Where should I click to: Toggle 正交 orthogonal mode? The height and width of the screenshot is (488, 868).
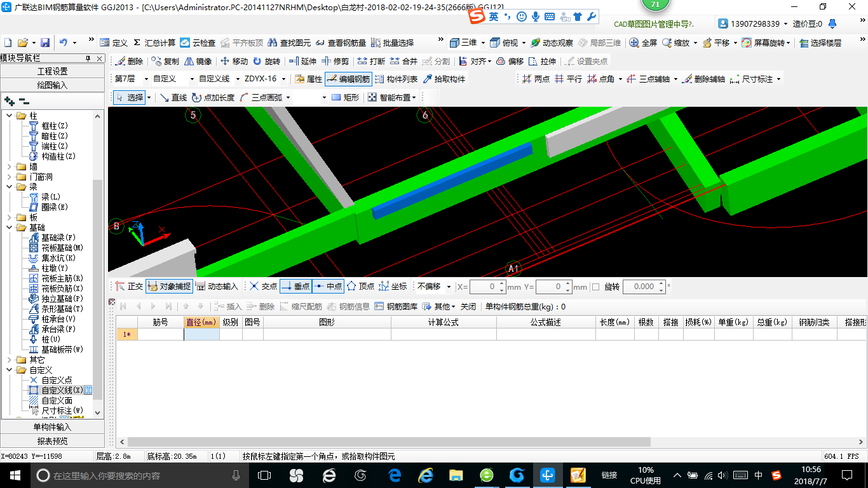point(129,287)
